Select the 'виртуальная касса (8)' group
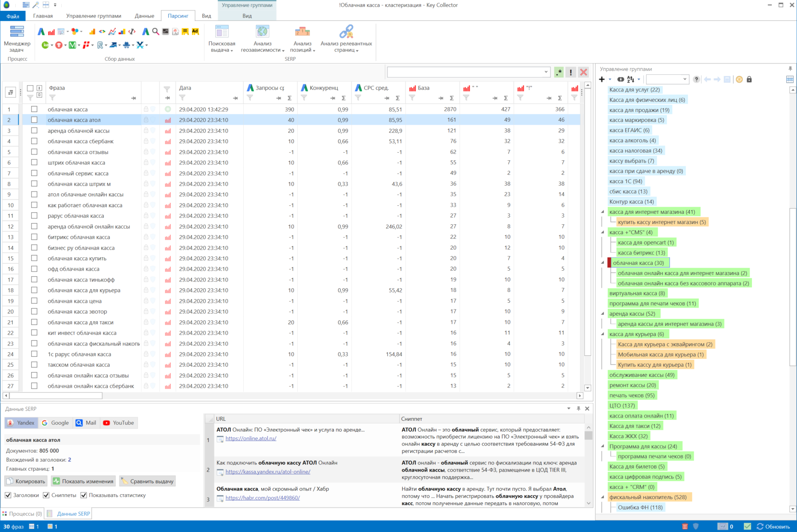 [x=637, y=293]
